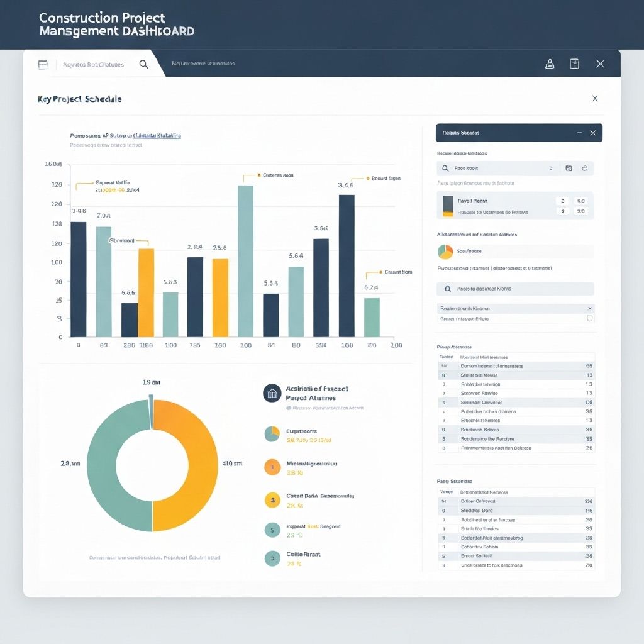Minimize the dark-header side panel
This screenshot has height=644, width=644.
[x=579, y=133]
